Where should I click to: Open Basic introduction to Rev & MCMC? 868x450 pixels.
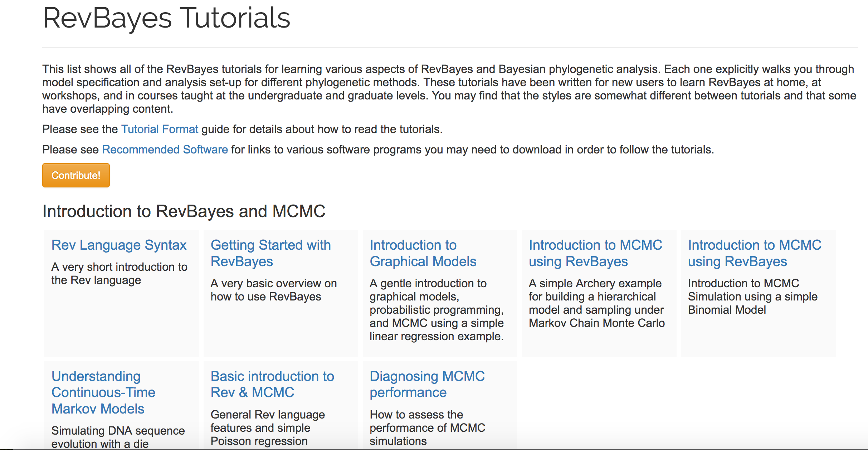point(272,384)
